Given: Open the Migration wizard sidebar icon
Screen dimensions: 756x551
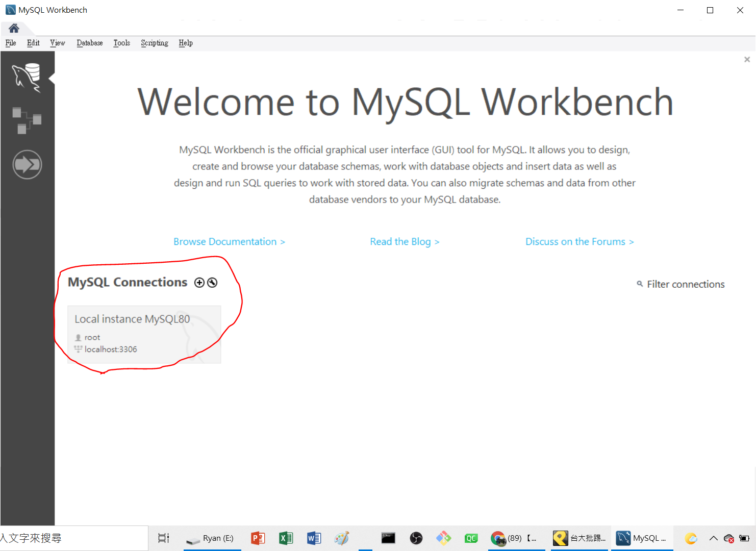Looking at the screenshot, I should point(27,165).
